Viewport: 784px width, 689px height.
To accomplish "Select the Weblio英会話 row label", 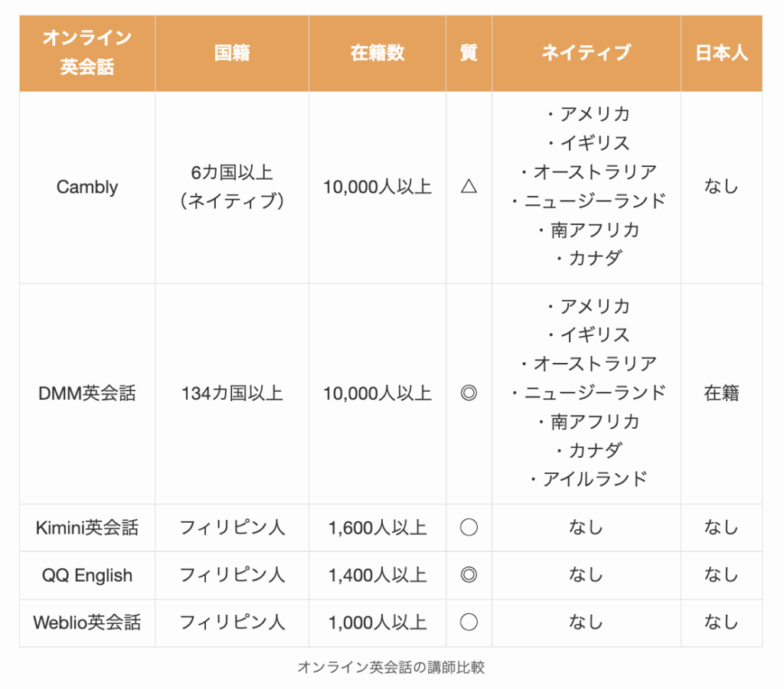I will (87, 622).
